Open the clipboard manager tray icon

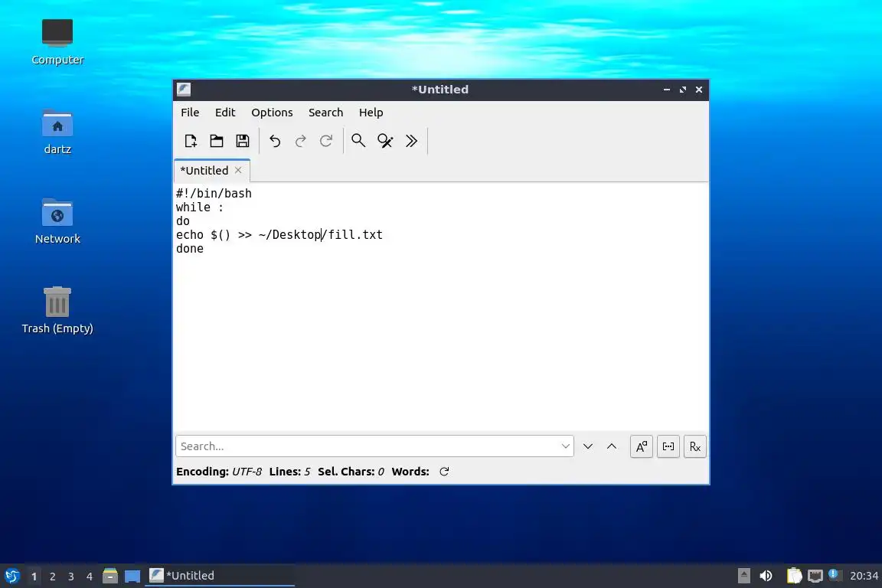(x=794, y=576)
